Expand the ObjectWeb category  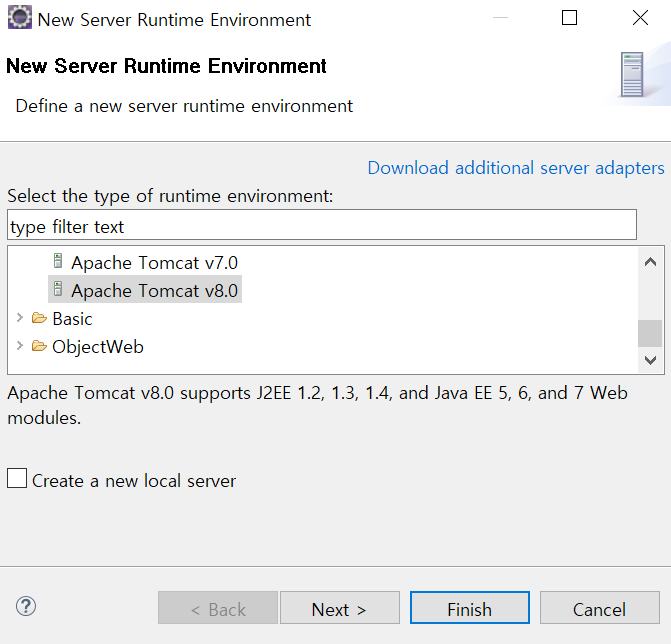point(19,345)
